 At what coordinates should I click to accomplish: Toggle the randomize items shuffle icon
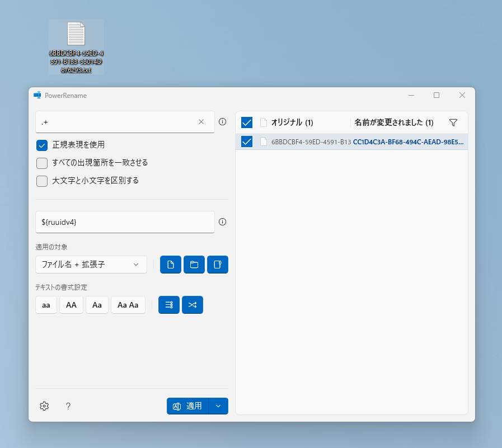(x=192, y=304)
